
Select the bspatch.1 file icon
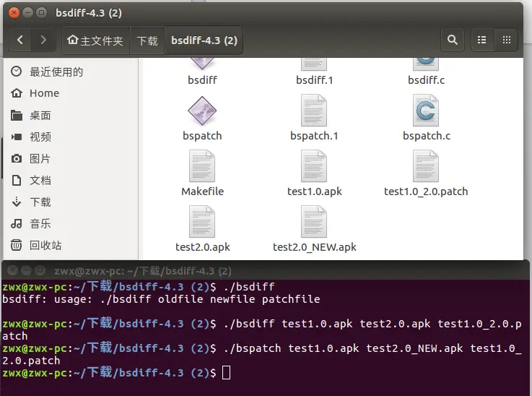pyautogui.click(x=314, y=111)
